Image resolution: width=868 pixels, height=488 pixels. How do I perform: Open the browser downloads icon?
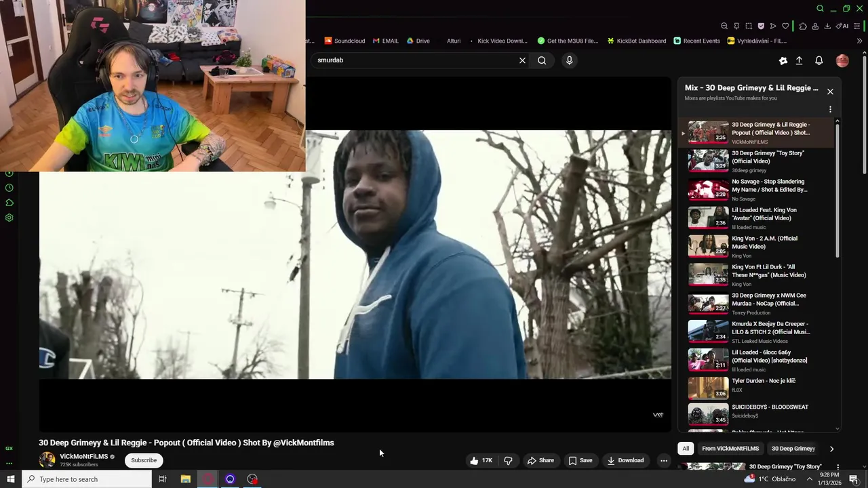pos(827,26)
